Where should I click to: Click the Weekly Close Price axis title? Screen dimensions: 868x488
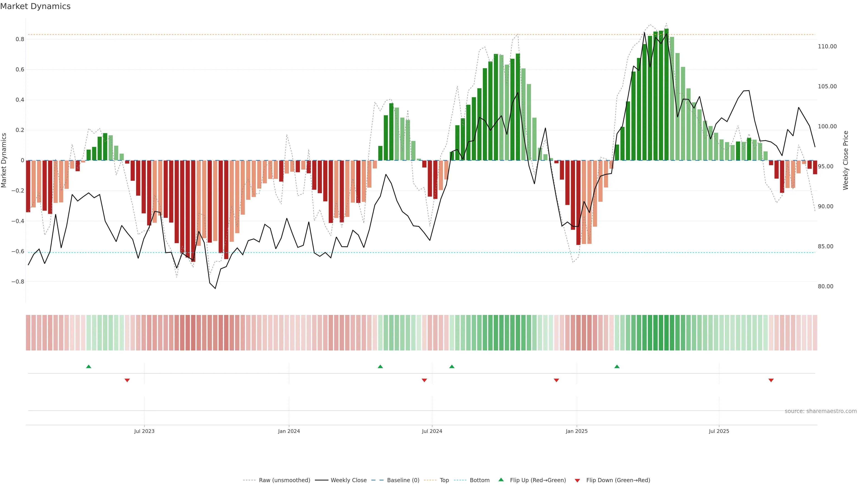coord(845,160)
